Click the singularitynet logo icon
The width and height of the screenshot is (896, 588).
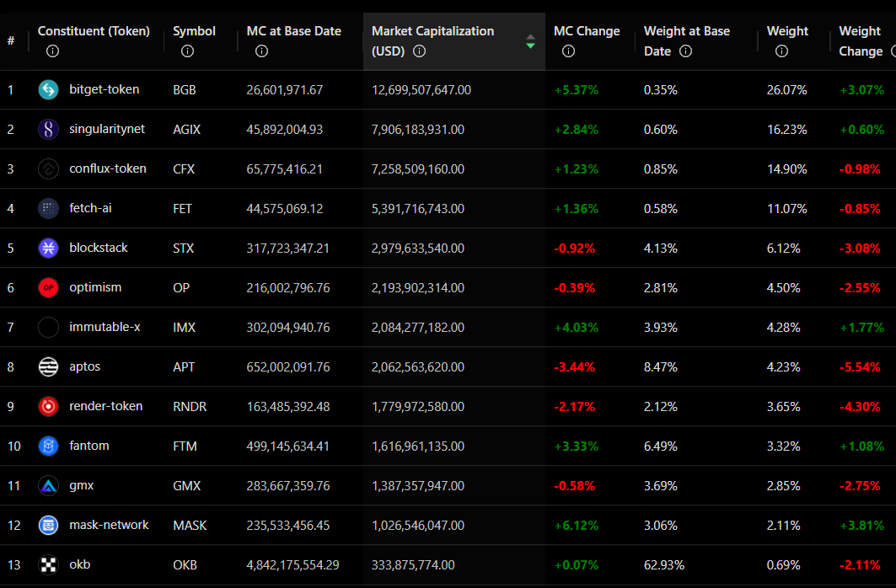(x=49, y=129)
